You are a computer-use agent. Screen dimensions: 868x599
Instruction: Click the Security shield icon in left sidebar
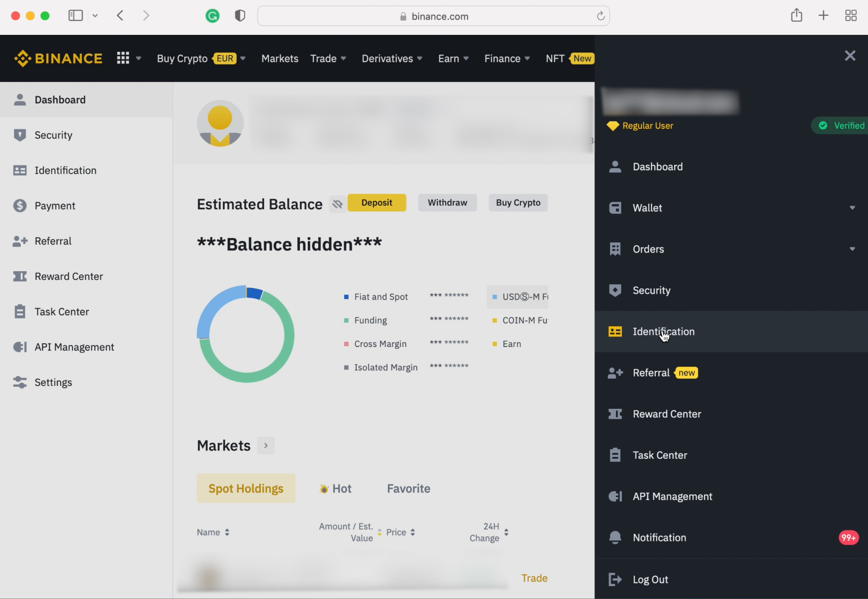(19, 135)
